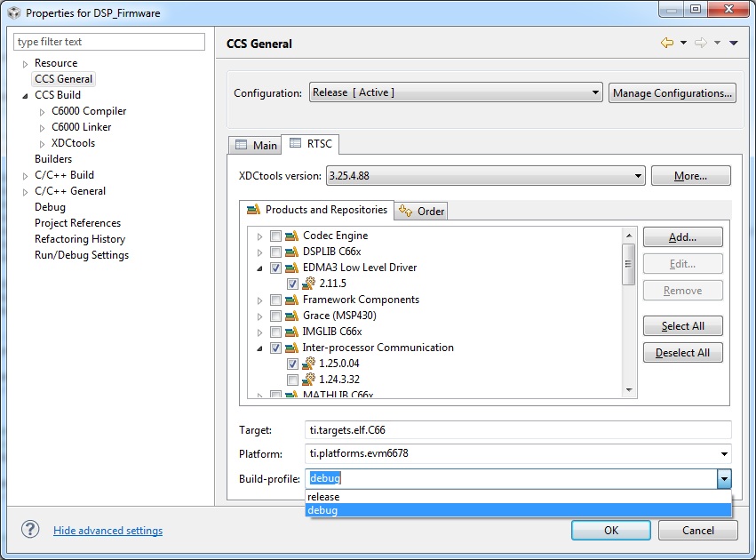Click the EDMA3 version 2.11.5 gear icon
The height and width of the screenshot is (560, 756).
308,284
